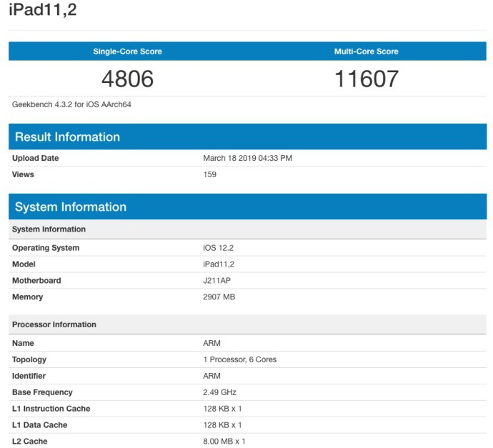Click the frequency value 2.49 GHz
Screen dimensions: 493x448
tap(219, 392)
